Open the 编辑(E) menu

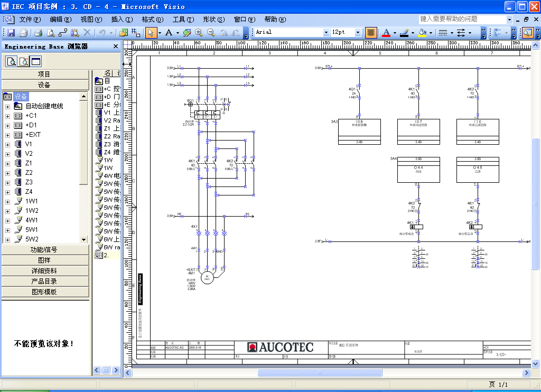[61, 20]
